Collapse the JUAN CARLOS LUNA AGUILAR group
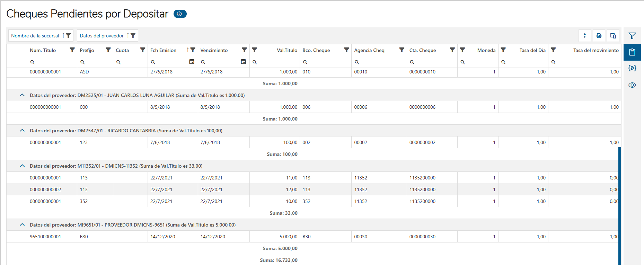Screen dimensions: 644x265 pyautogui.click(x=22, y=95)
